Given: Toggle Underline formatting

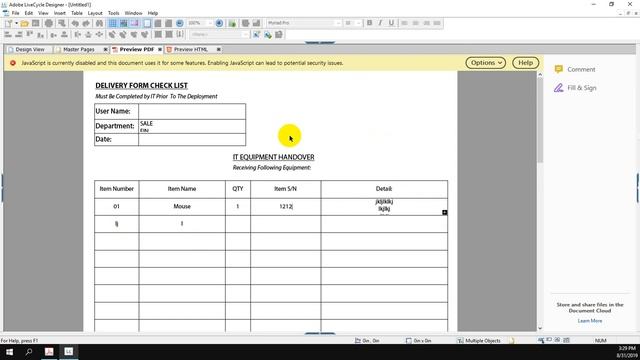Looking at the screenshot, I should click(391, 23).
